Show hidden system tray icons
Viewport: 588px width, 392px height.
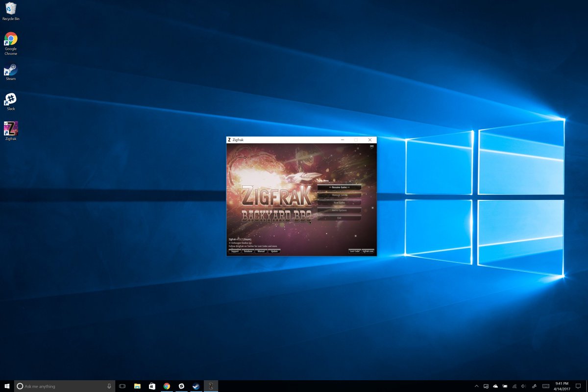click(x=476, y=386)
